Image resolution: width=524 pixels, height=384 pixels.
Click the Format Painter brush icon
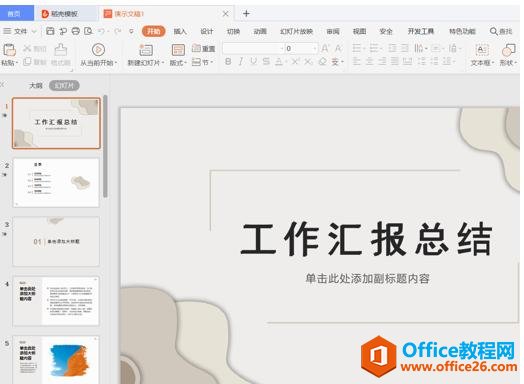click(61, 50)
